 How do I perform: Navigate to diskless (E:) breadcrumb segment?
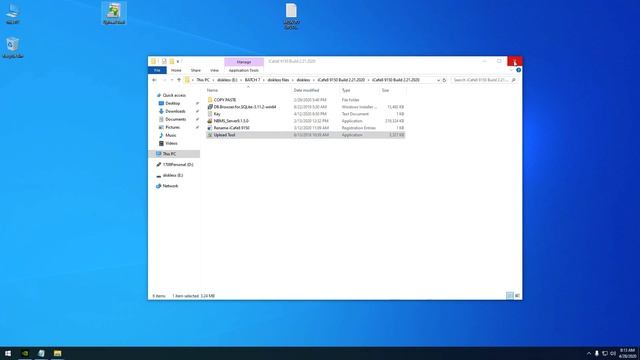[x=227, y=80]
